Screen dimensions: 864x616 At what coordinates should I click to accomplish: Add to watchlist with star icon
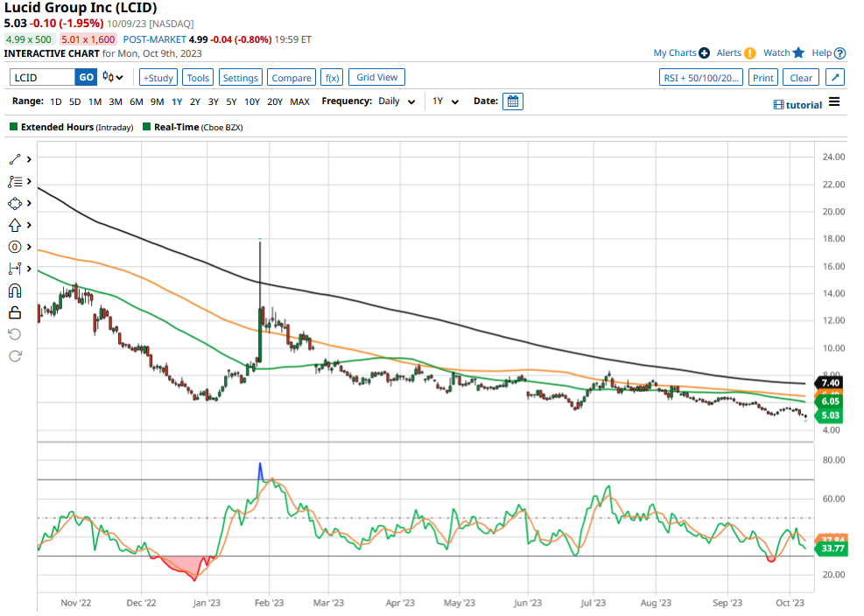coord(798,53)
